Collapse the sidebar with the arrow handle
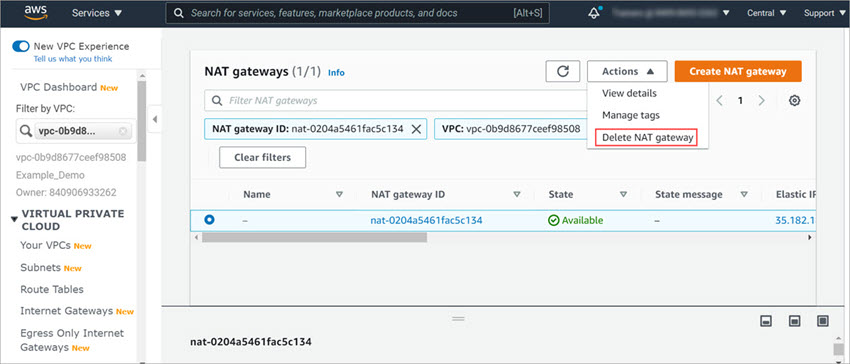Image resolution: width=850 pixels, height=364 pixels. [x=155, y=119]
